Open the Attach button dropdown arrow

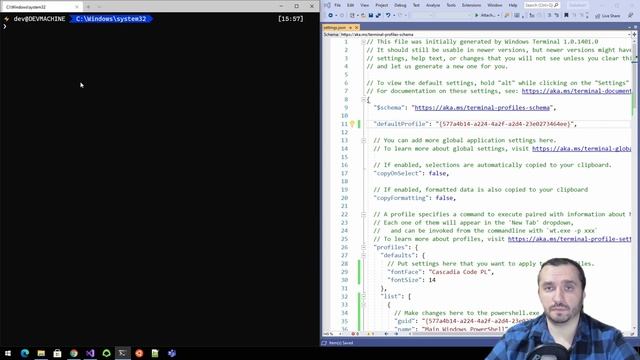(x=499, y=16)
